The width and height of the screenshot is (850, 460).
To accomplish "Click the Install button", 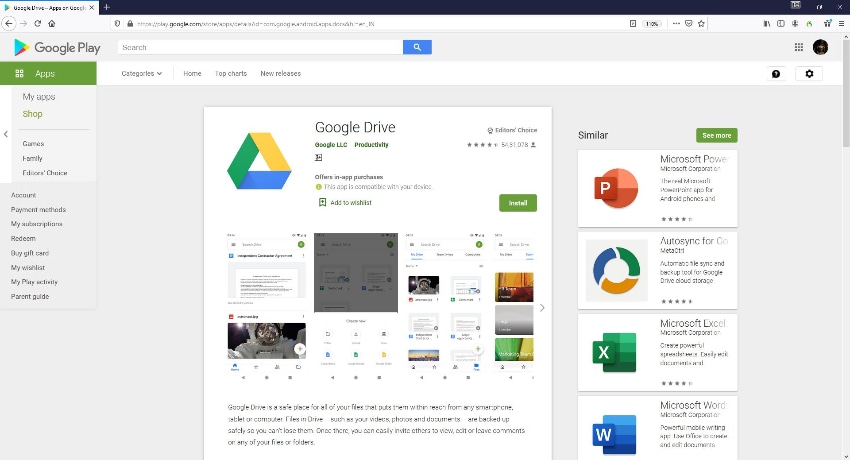I will pos(518,203).
